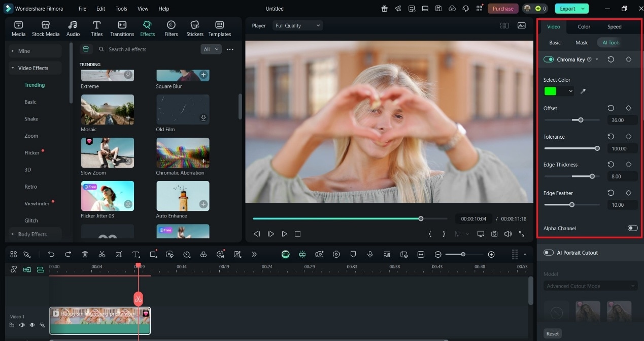Screen dimensions: 644x341
Task: Expand the Body Effects category
Action: [35, 234]
